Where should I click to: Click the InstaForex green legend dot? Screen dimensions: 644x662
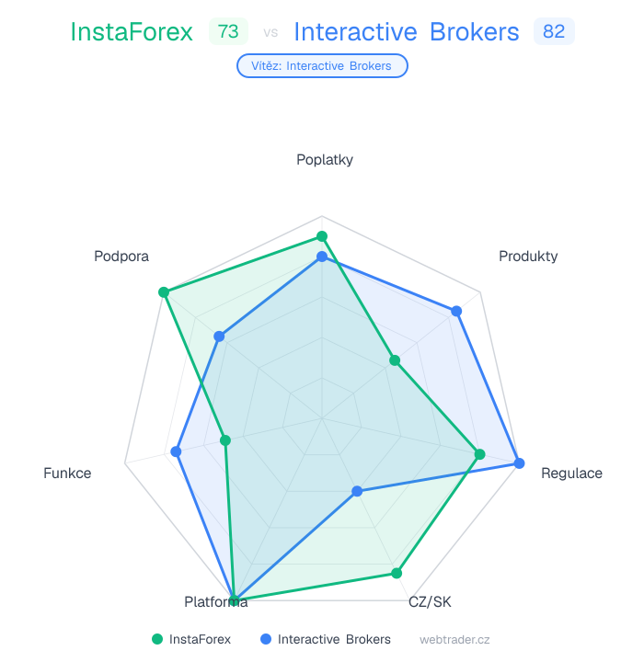(x=157, y=639)
